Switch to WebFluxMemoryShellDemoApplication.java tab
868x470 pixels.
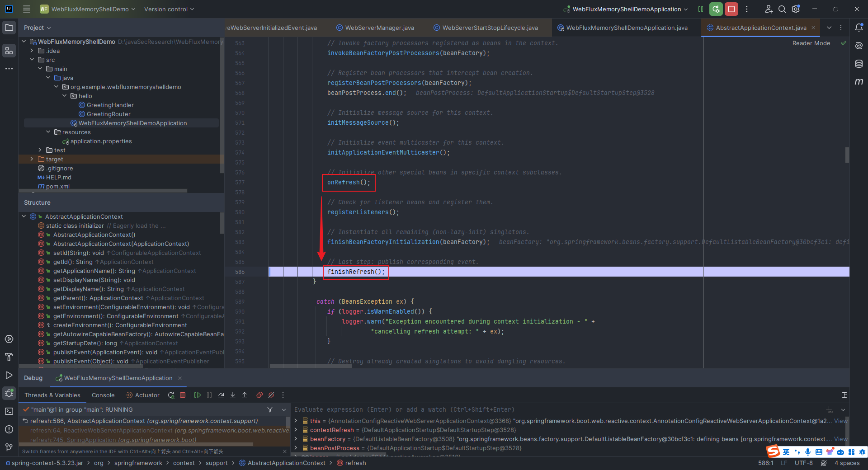pos(623,28)
